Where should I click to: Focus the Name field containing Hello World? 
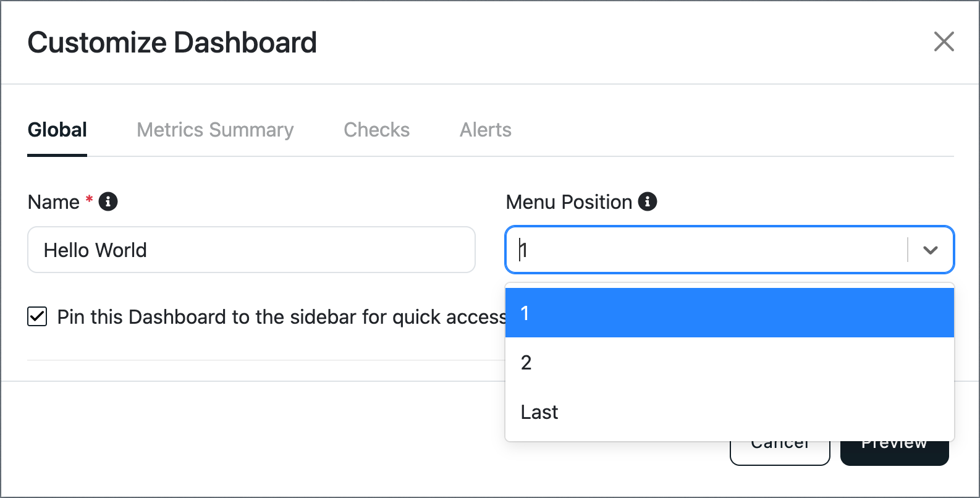click(x=251, y=250)
